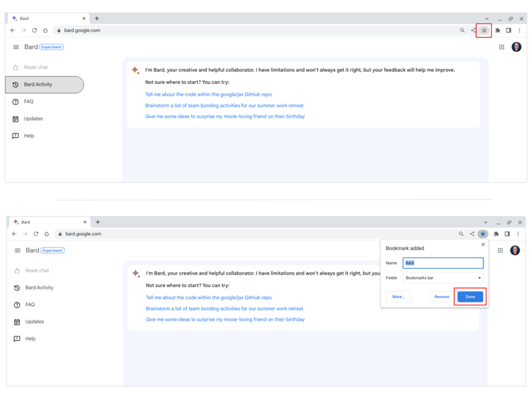Open the browser's tab list chevron
Screen dimensions: 532x399
[x=486, y=18]
